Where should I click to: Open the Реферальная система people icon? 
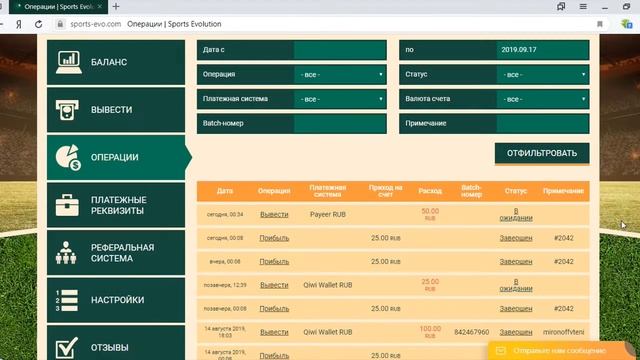[x=66, y=252]
